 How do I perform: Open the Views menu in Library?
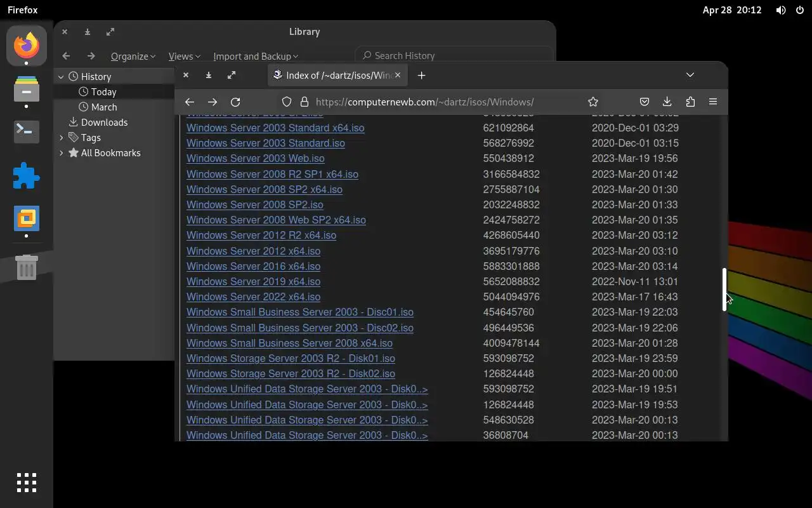(x=184, y=56)
